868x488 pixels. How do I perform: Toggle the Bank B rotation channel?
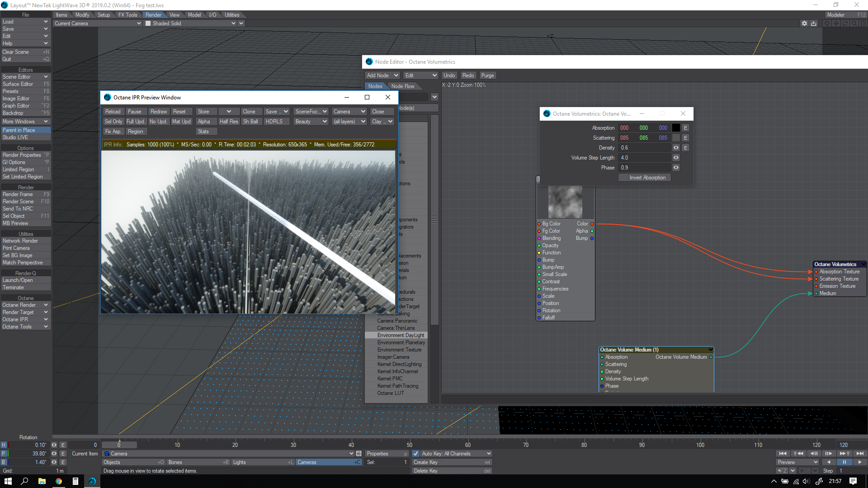click(4, 462)
